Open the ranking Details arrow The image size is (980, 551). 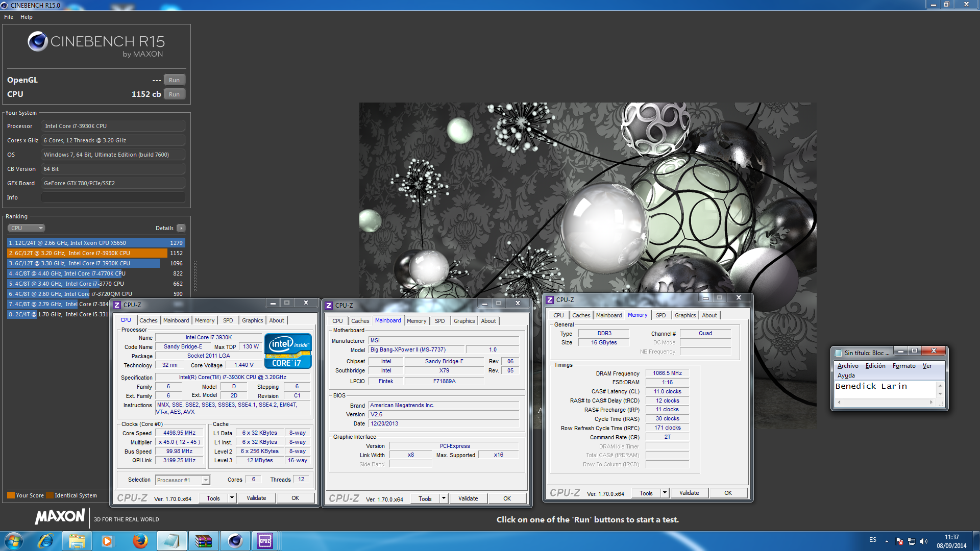[x=181, y=228]
